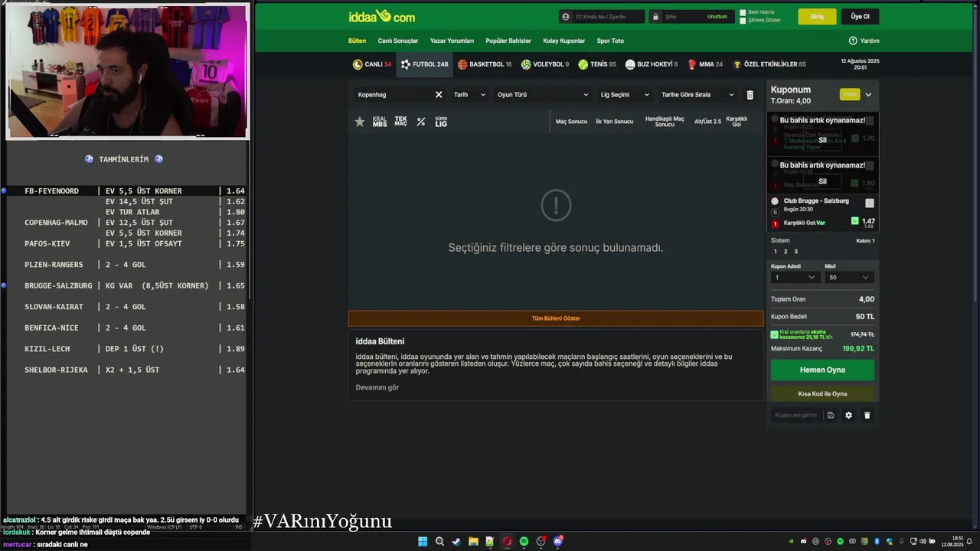
Task: Save the coupon with the disk icon
Action: click(x=831, y=415)
